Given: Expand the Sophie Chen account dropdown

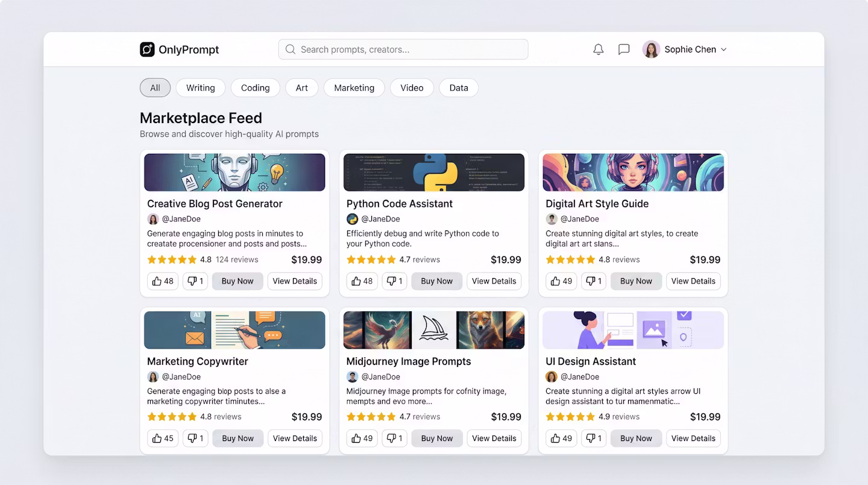Looking at the screenshot, I should coord(724,49).
